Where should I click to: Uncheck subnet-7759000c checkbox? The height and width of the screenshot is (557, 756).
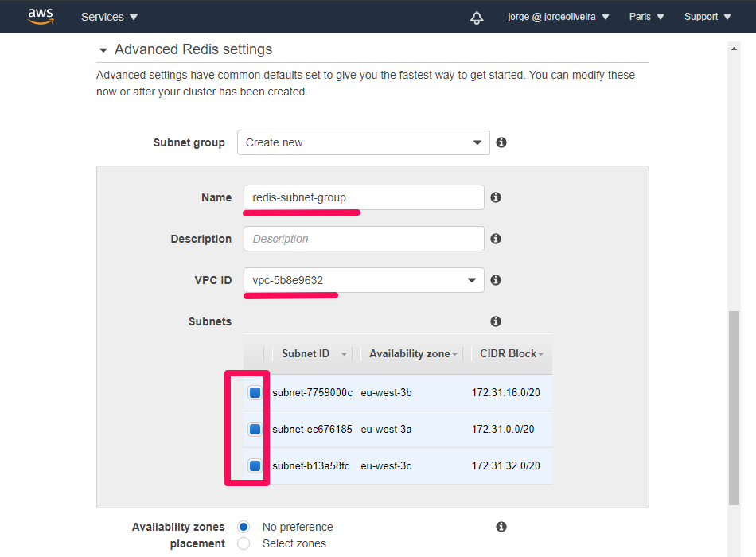tap(255, 393)
